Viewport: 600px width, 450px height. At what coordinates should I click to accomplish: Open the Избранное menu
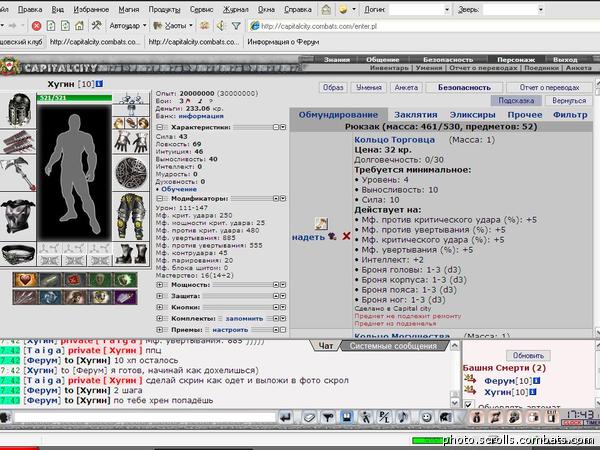pyautogui.click(x=91, y=9)
